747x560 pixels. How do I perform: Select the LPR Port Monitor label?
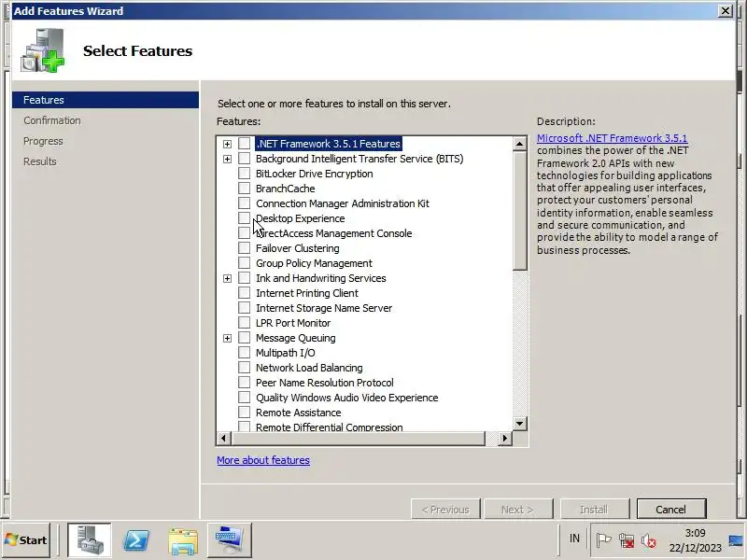(293, 323)
